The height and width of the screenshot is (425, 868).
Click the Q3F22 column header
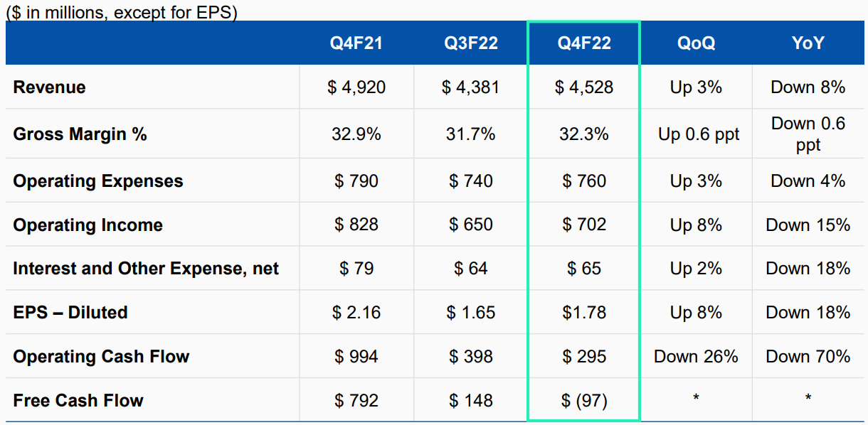(x=470, y=43)
